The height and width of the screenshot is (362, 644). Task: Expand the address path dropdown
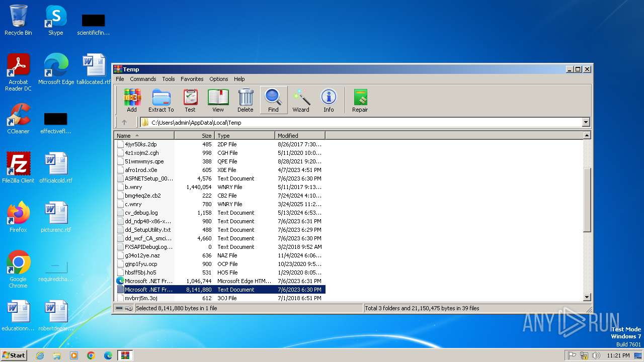tap(586, 122)
